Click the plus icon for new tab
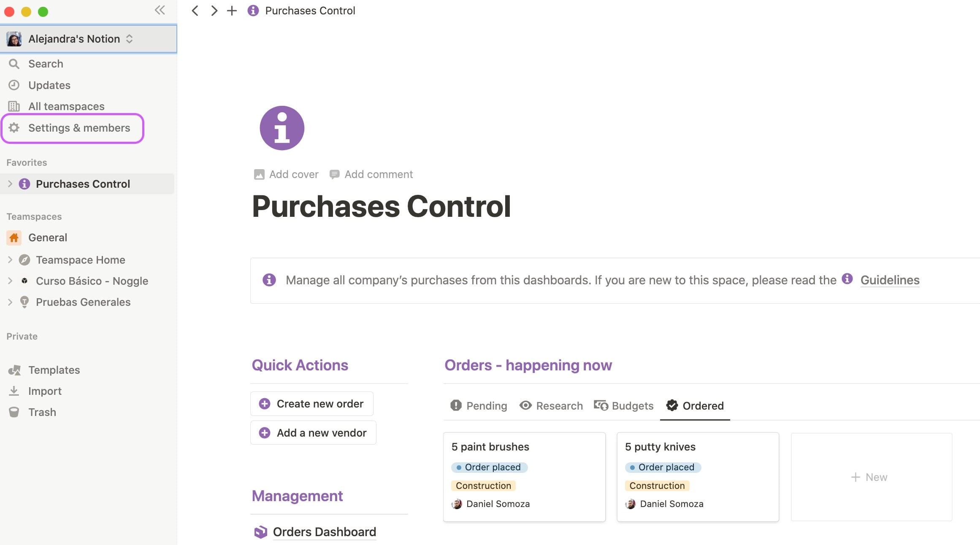 pyautogui.click(x=232, y=11)
